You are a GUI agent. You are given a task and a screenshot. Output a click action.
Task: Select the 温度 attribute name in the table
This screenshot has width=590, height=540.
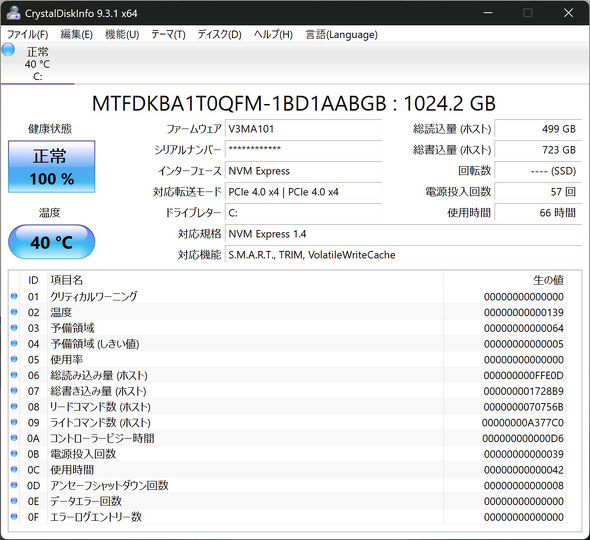tap(61, 312)
